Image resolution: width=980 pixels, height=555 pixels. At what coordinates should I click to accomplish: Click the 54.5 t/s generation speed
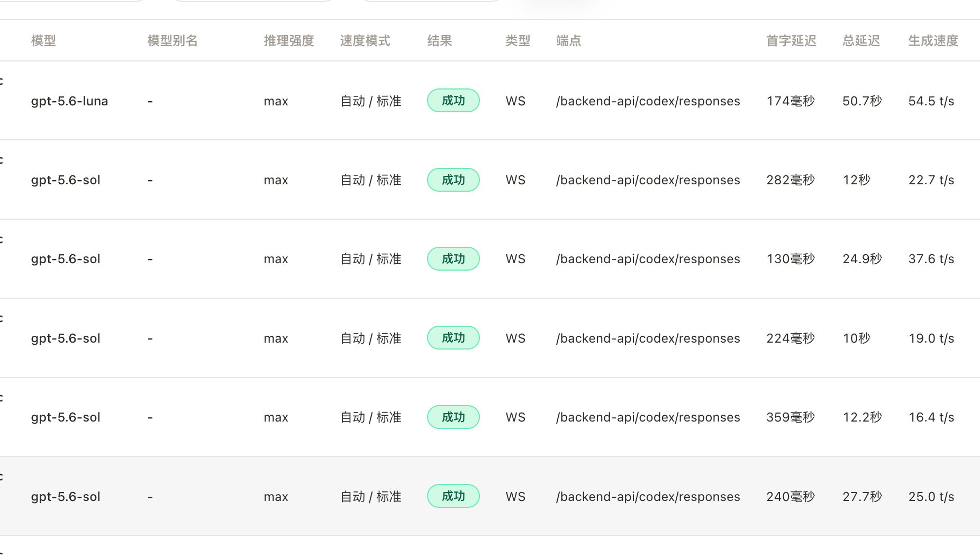pos(931,101)
